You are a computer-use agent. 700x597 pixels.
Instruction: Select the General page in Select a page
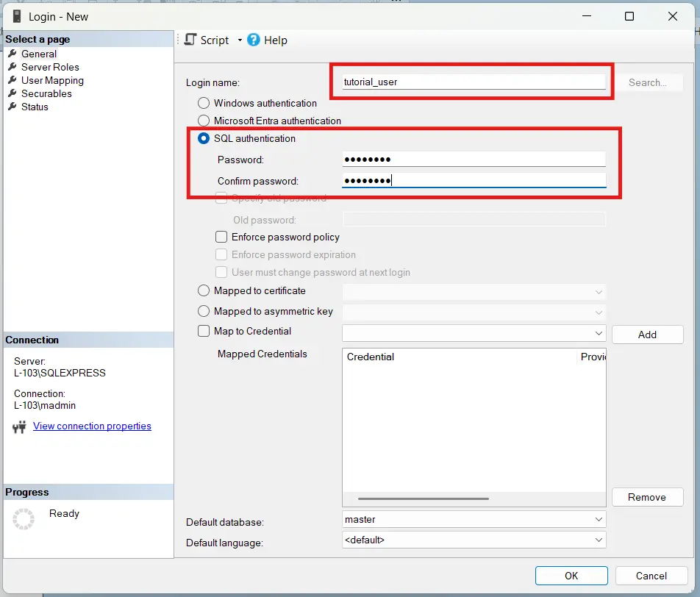coord(37,53)
